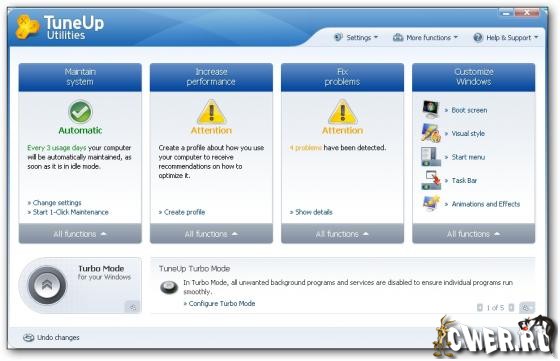Click the 'Turbo Mode' label text

point(101,269)
